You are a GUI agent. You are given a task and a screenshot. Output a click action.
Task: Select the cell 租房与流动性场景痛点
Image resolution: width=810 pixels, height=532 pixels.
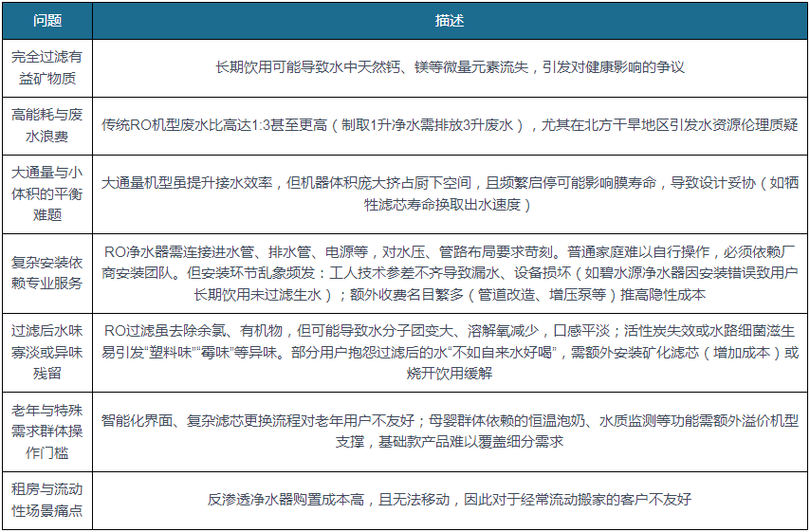(47, 500)
